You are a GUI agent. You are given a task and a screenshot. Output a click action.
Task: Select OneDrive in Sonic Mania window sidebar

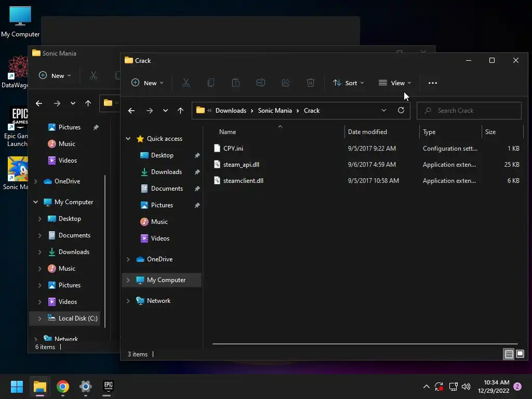67,181
